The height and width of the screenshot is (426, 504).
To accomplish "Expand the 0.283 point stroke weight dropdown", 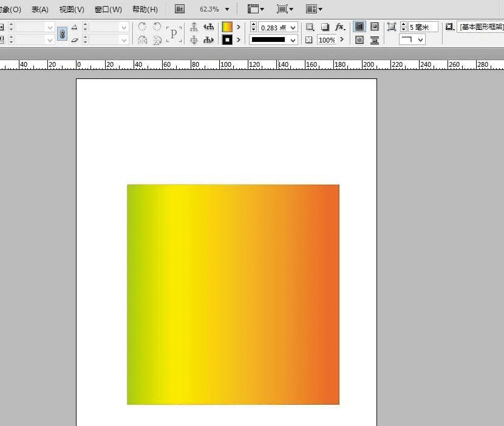I will point(293,28).
